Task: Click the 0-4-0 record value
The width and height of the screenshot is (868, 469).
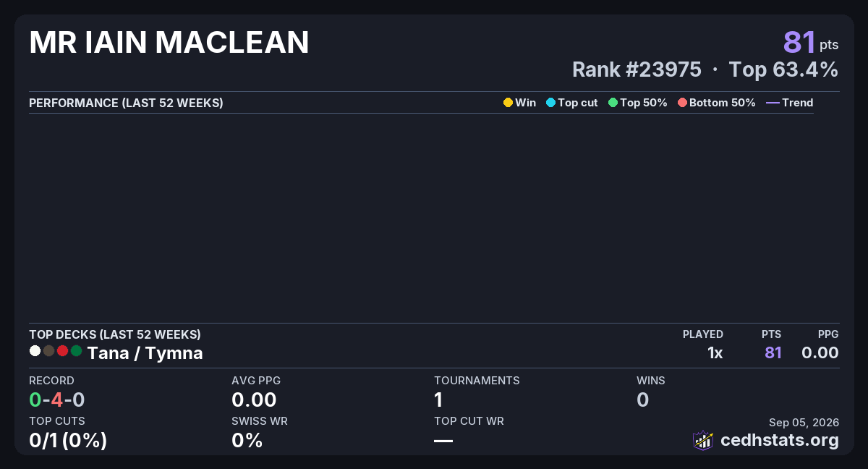Action: pos(57,400)
